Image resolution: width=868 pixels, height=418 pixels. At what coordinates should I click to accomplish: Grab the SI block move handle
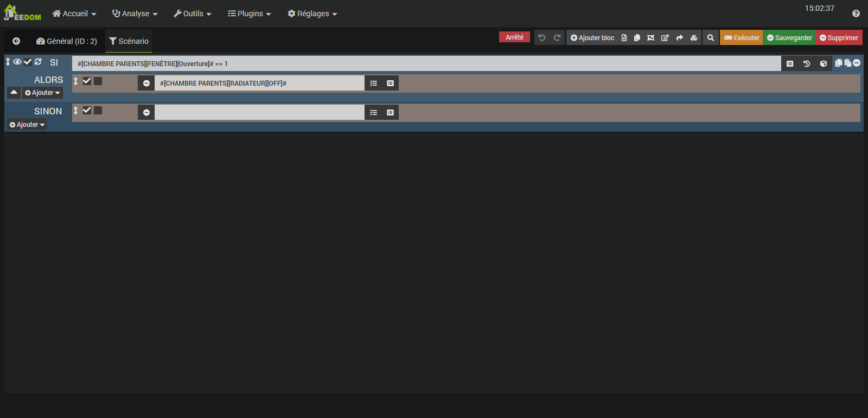click(x=8, y=62)
